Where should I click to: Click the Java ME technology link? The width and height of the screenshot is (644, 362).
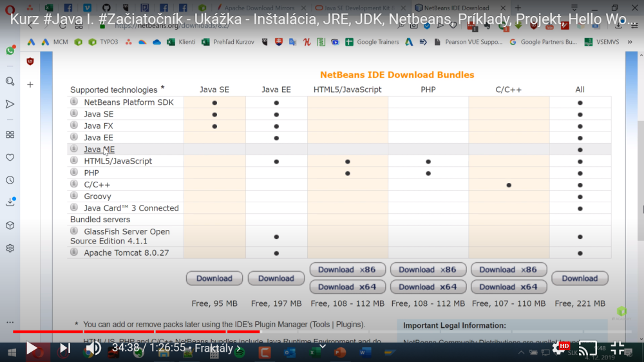point(99,149)
